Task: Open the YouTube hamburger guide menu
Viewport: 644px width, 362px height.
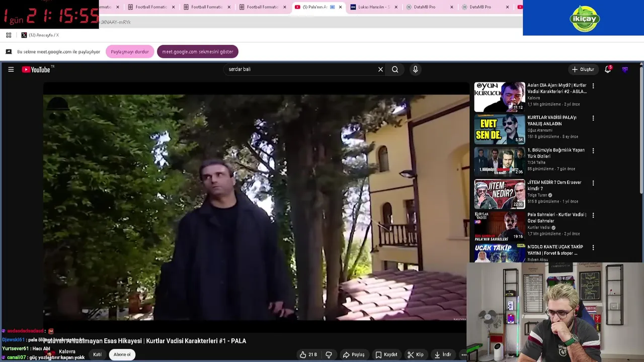Action: coord(11,69)
